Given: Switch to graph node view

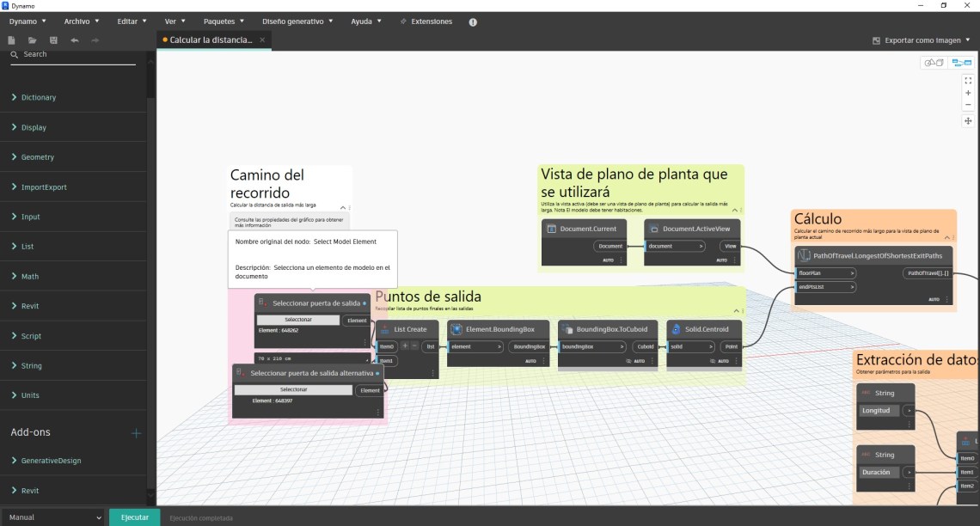Looking at the screenshot, I should pyautogui.click(x=961, y=63).
